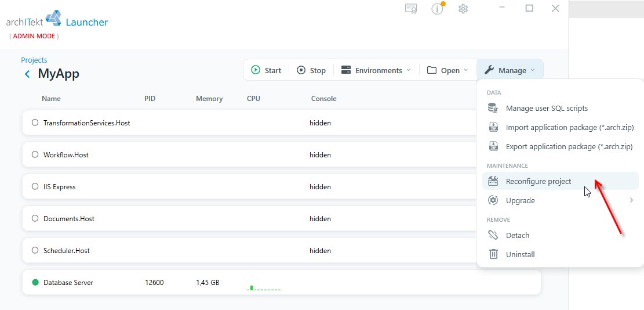
Task: Click the Manage wrench icon
Action: 489,70
